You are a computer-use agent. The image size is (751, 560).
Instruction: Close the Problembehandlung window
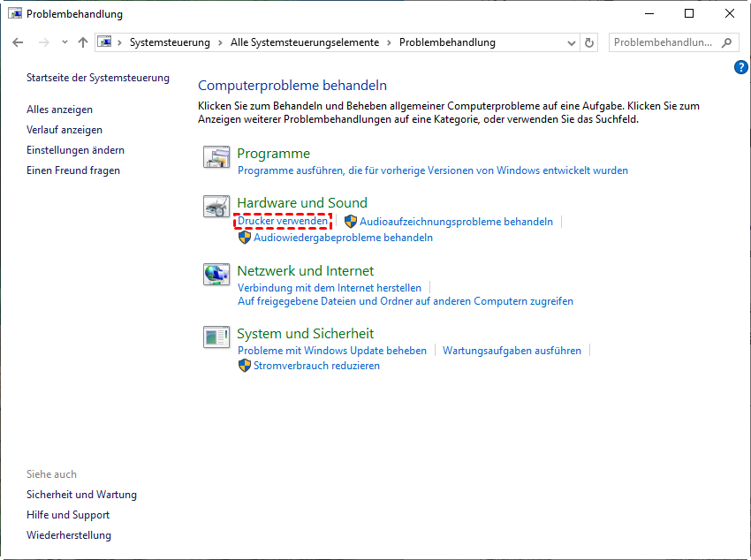click(730, 13)
